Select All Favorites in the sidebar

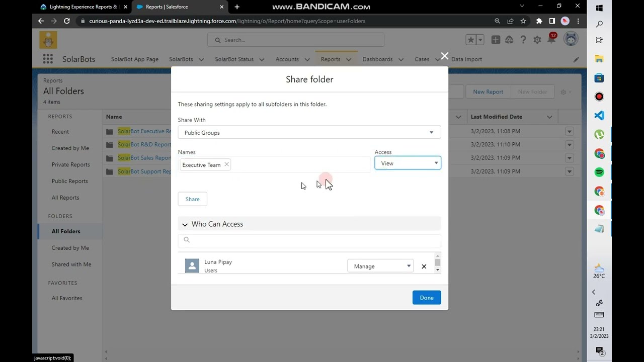click(x=67, y=298)
